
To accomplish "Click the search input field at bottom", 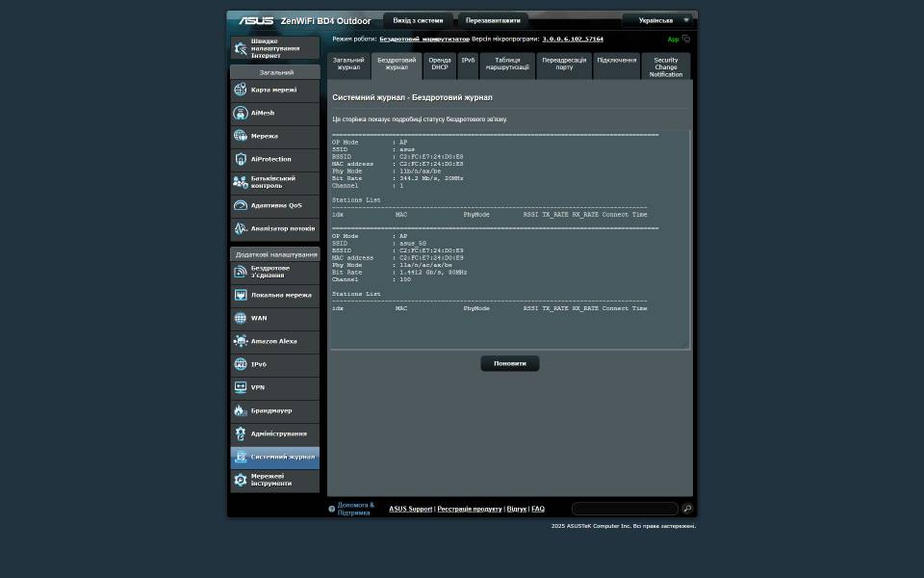I will [624, 508].
